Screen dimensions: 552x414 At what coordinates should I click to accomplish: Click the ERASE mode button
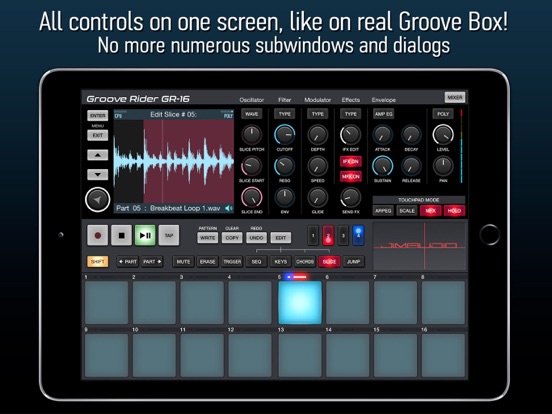coord(207,262)
